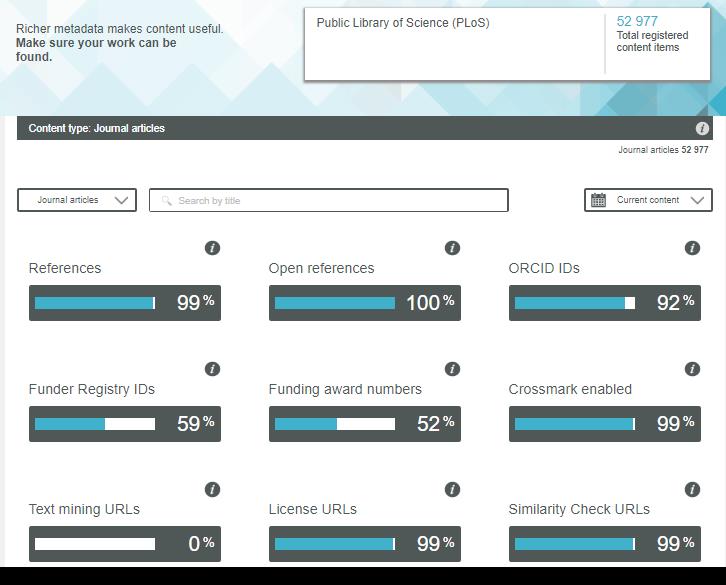Screen dimensions: 726x585
Task: Click the Text mining URLs 0% bar
Action: [x=124, y=544]
